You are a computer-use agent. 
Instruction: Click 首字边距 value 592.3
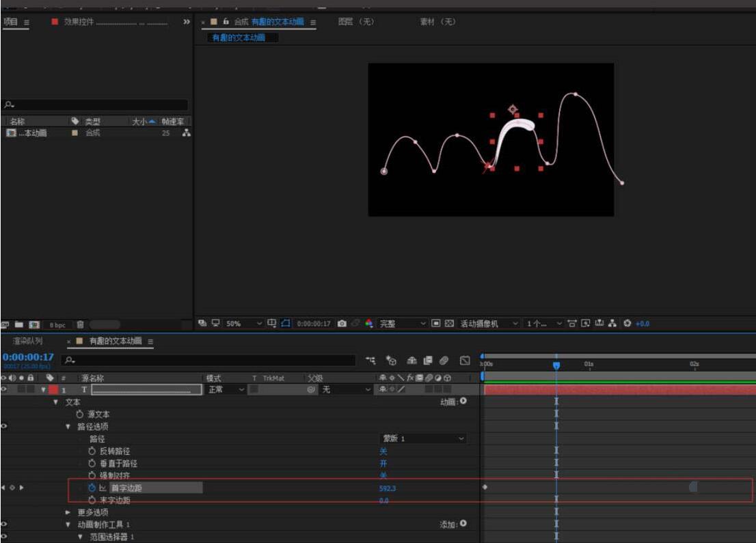pyautogui.click(x=387, y=488)
